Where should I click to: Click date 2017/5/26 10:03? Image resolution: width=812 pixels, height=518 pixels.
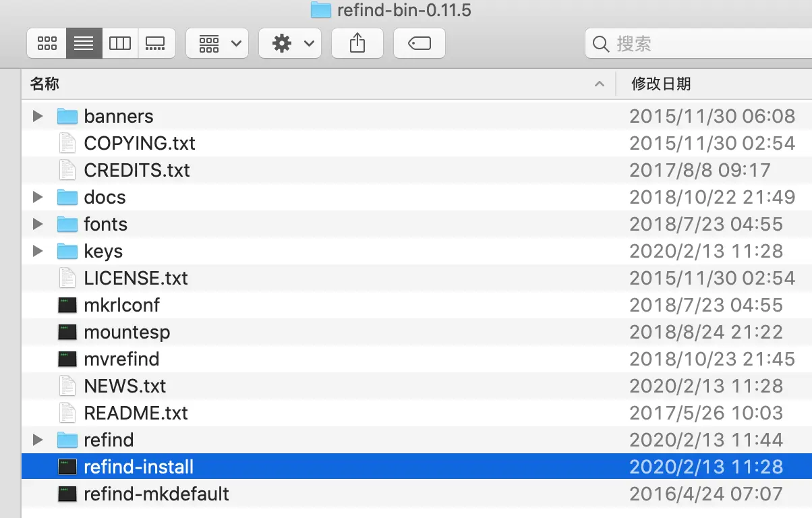point(706,413)
